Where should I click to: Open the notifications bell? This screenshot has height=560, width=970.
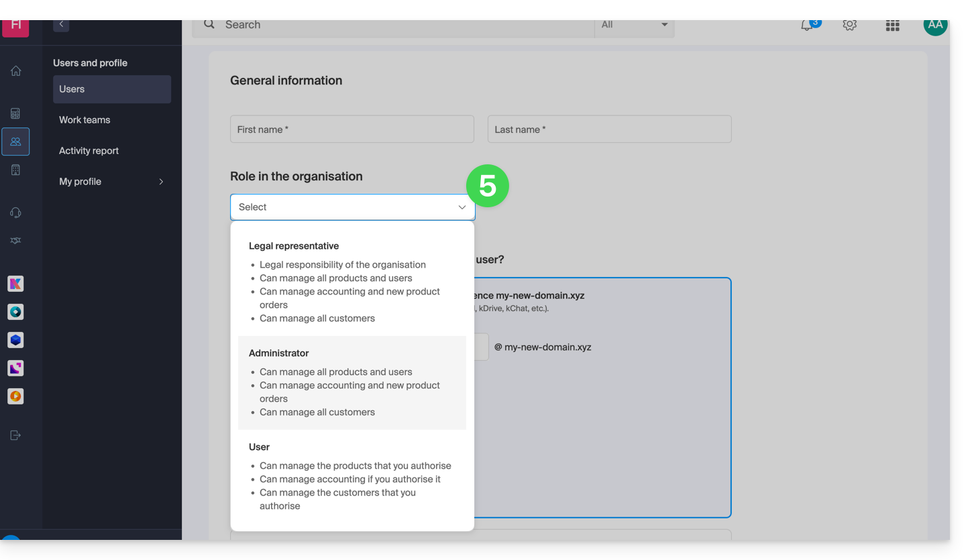point(807,25)
